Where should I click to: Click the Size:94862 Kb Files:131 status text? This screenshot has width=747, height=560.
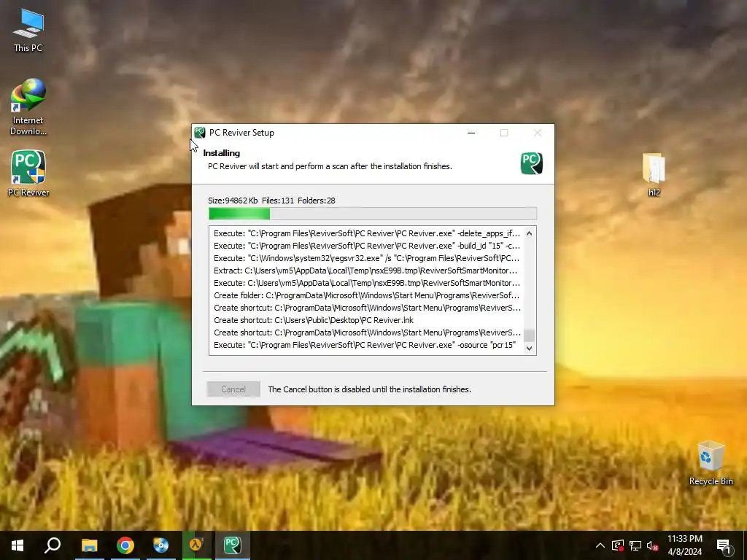pyautogui.click(x=271, y=201)
